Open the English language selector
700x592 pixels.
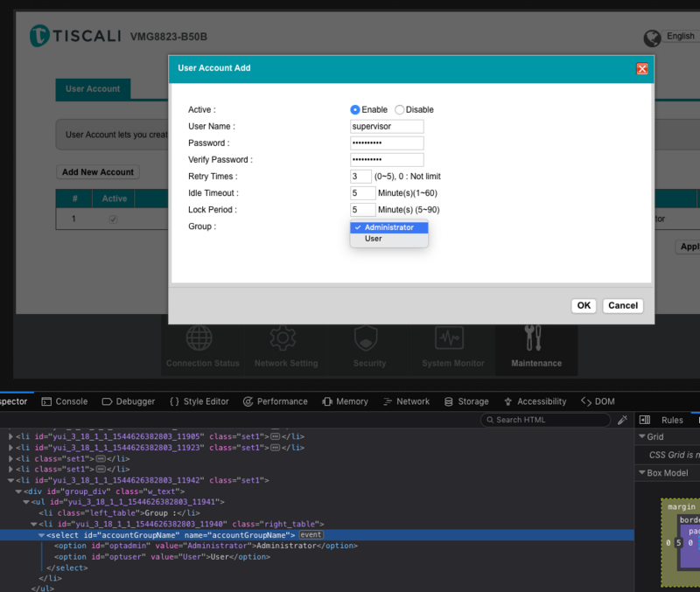[681, 36]
